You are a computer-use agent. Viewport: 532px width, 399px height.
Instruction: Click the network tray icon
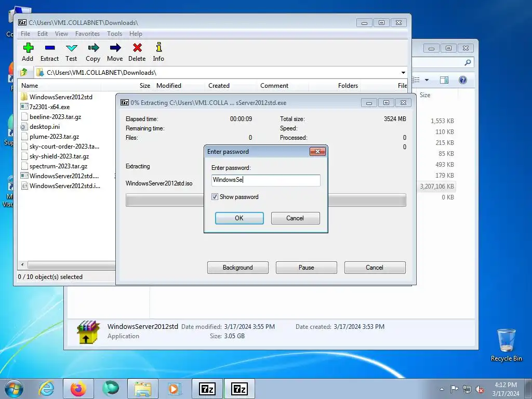pos(467,389)
